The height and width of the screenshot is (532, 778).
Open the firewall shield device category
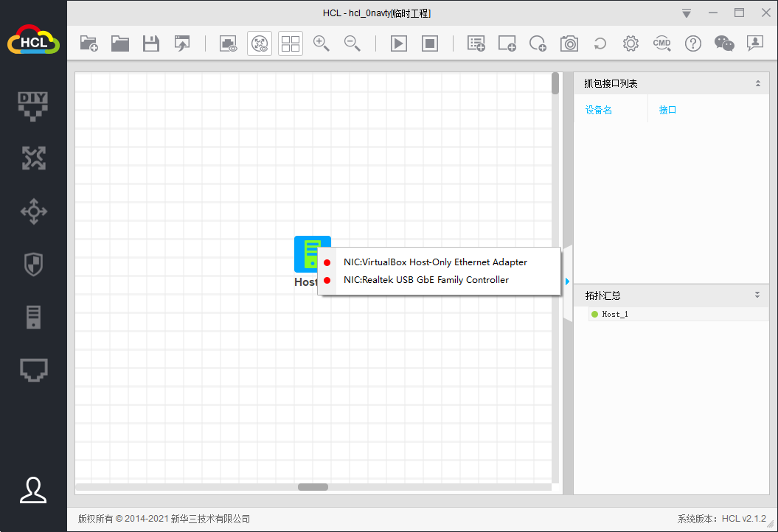33,265
